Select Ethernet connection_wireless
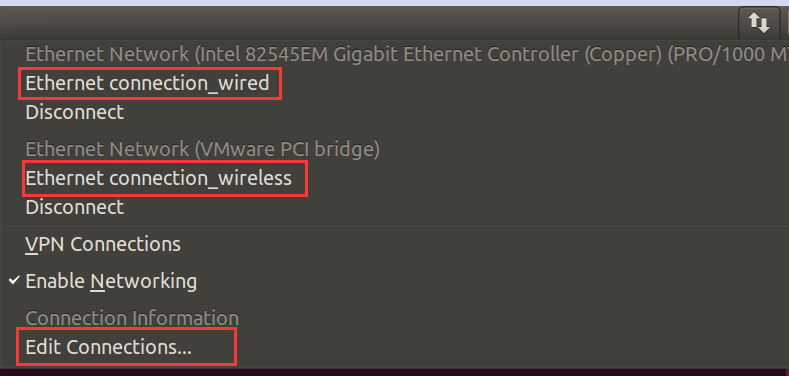This screenshot has width=789, height=376. coord(159,178)
